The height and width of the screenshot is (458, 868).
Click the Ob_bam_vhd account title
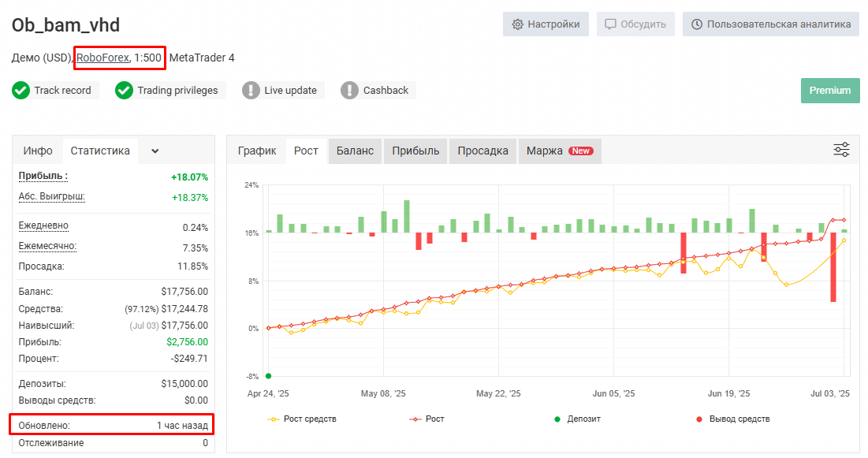click(x=65, y=25)
